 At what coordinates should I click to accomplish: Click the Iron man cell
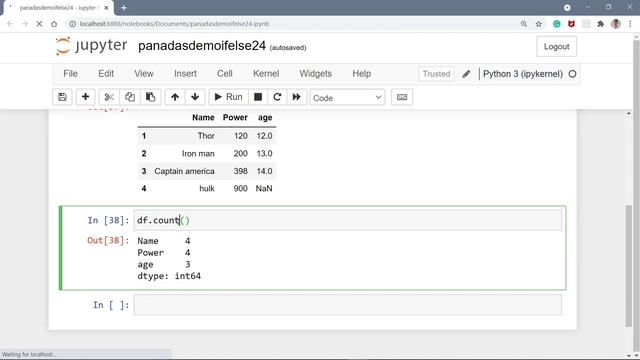coord(198,153)
